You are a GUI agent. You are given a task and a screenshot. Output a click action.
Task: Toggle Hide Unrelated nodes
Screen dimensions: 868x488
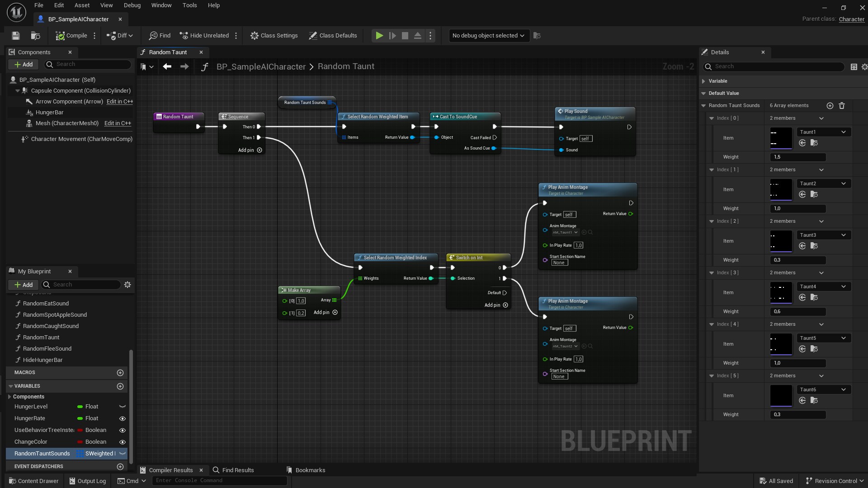pos(204,35)
